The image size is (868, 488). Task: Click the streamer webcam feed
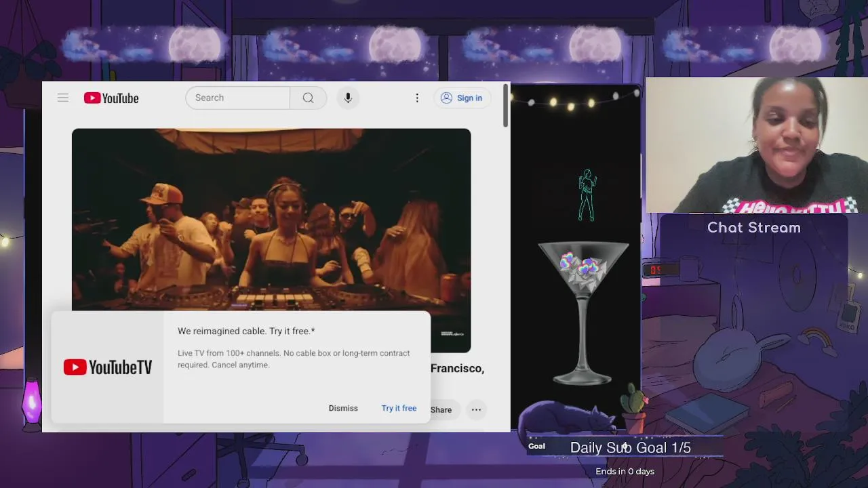tap(757, 145)
